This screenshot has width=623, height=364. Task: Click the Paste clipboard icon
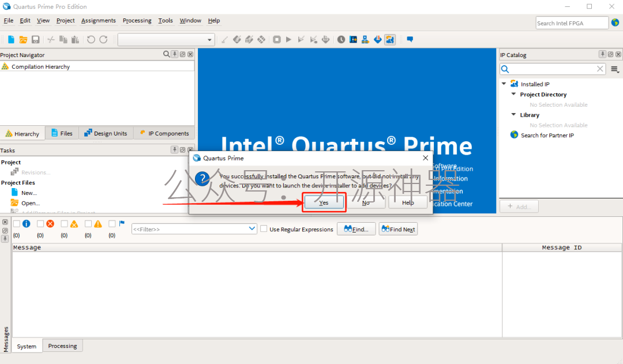point(75,39)
